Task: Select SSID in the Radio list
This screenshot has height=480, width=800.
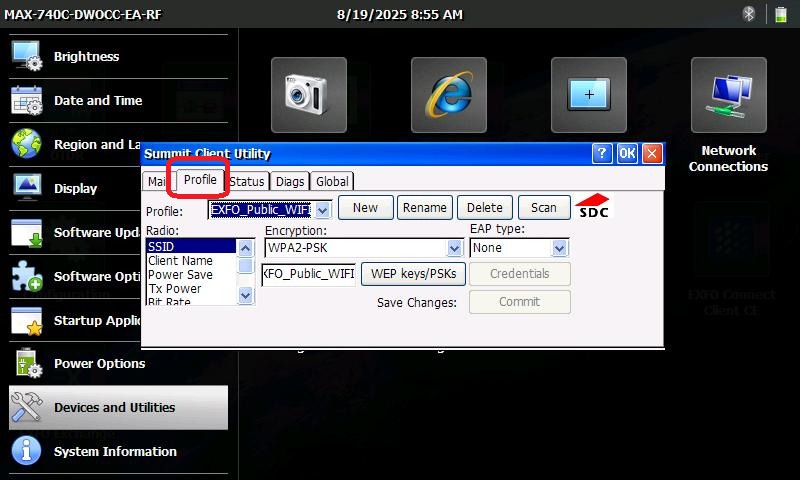Action: click(x=191, y=246)
